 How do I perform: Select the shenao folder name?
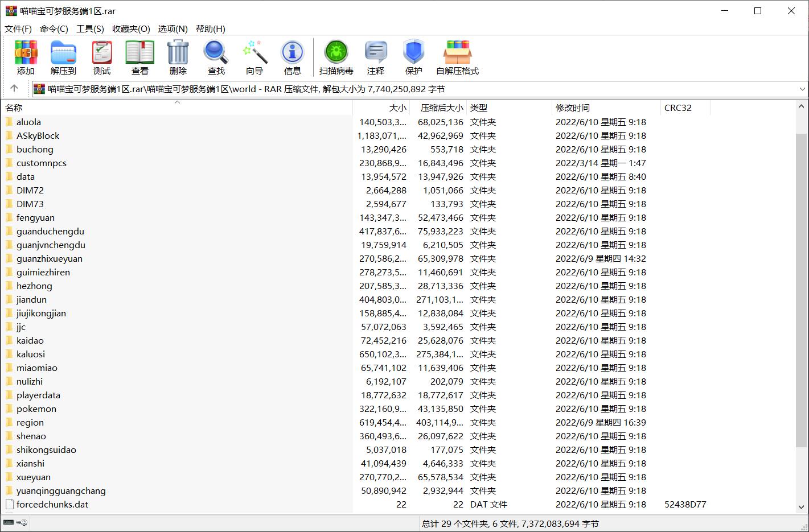click(x=31, y=436)
